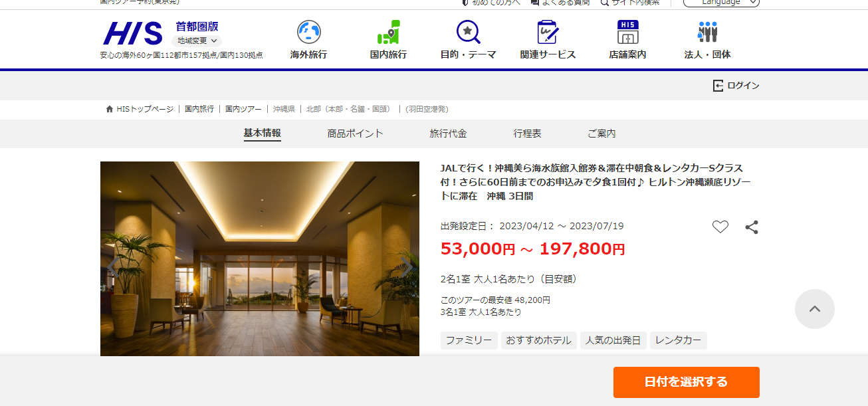The image size is (868, 406).
Task: Select the ファミリー tag
Action: [x=469, y=340]
